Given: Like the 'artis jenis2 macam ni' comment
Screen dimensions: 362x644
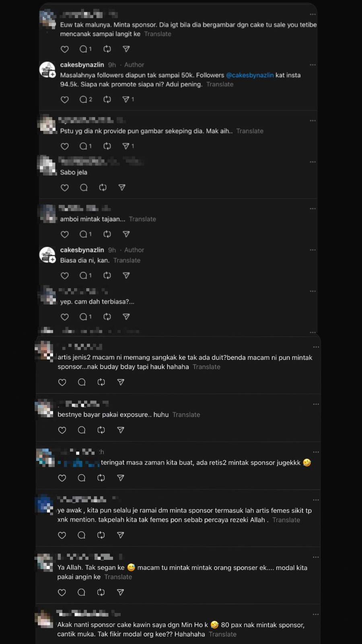Looking at the screenshot, I should (62, 382).
